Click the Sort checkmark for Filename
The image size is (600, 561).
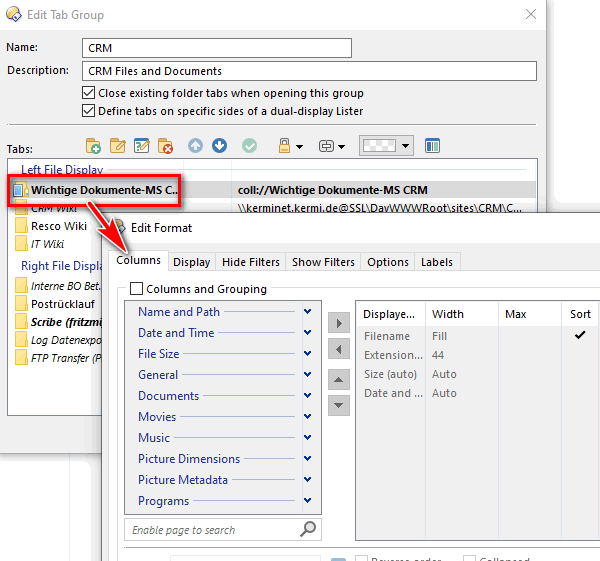pyautogui.click(x=580, y=336)
